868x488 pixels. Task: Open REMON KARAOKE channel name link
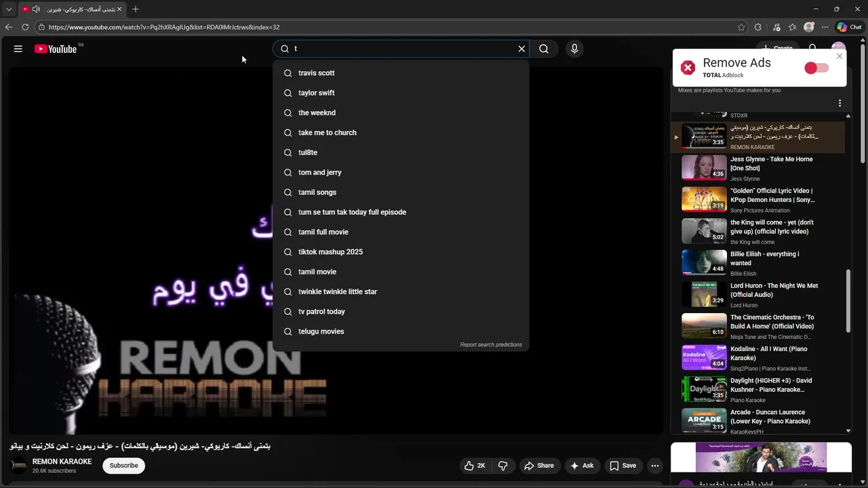click(62, 462)
